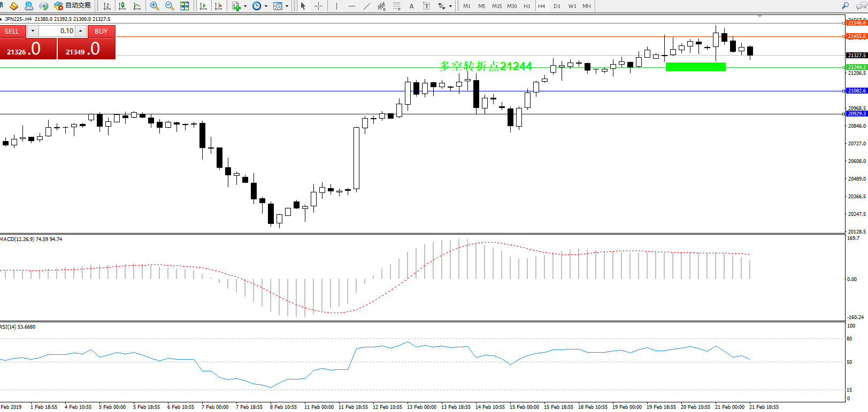Click the Zoom In magnifier icon
This screenshot has height=412, width=868.
click(x=155, y=6)
